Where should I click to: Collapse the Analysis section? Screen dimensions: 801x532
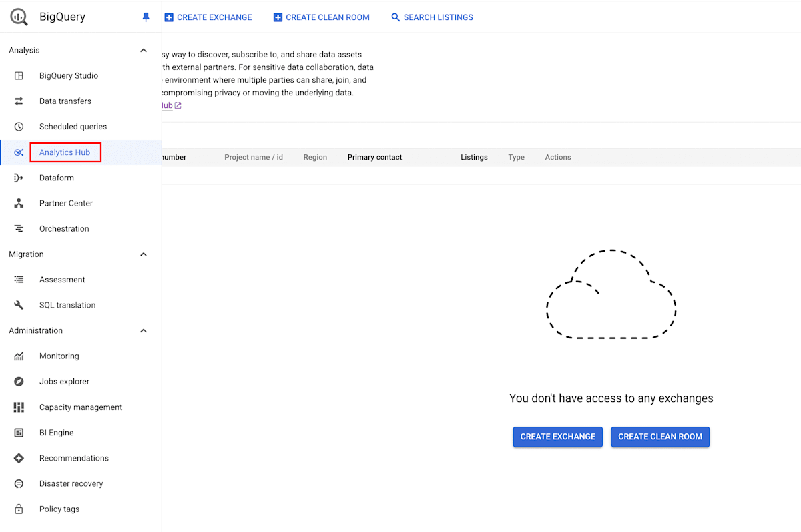tap(143, 51)
